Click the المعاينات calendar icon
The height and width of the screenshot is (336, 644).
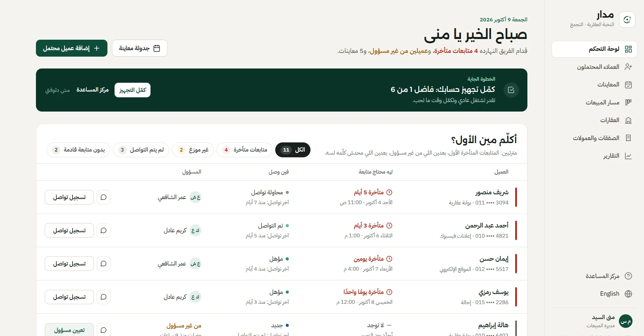(628, 85)
